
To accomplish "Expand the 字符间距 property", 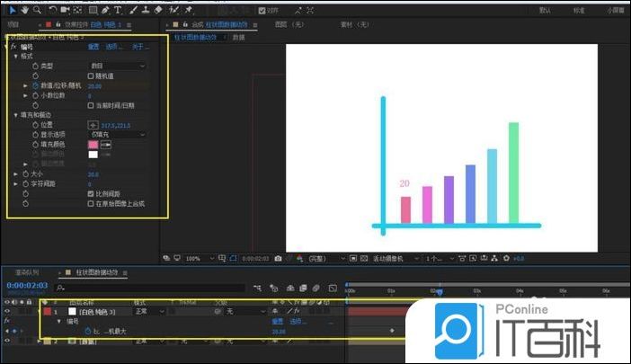I will tap(15, 184).
